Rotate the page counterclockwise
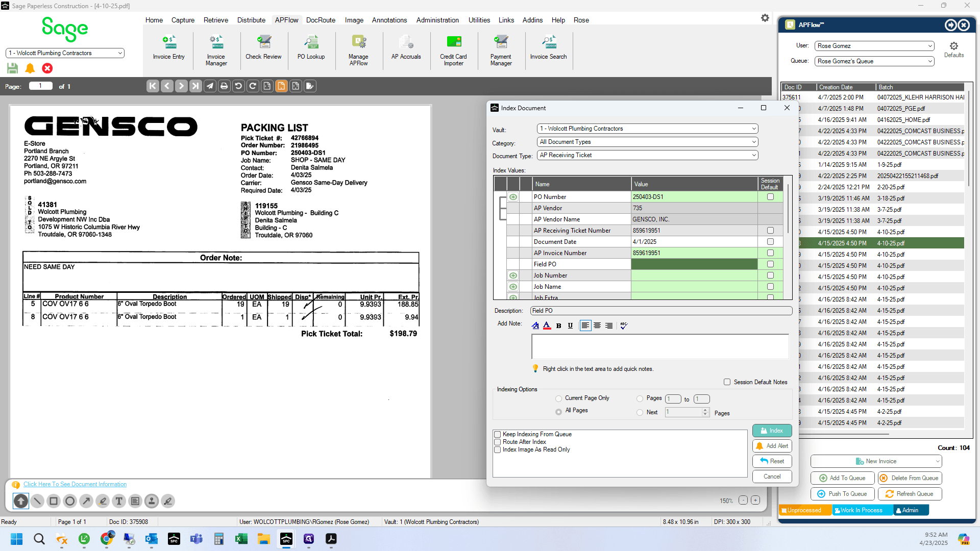The image size is (980, 551). coord(238,86)
